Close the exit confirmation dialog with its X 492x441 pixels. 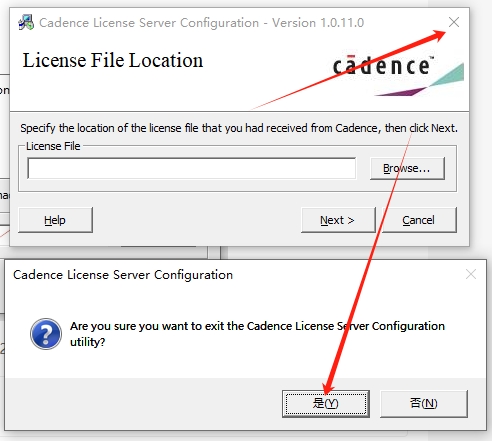tap(471, 274)
